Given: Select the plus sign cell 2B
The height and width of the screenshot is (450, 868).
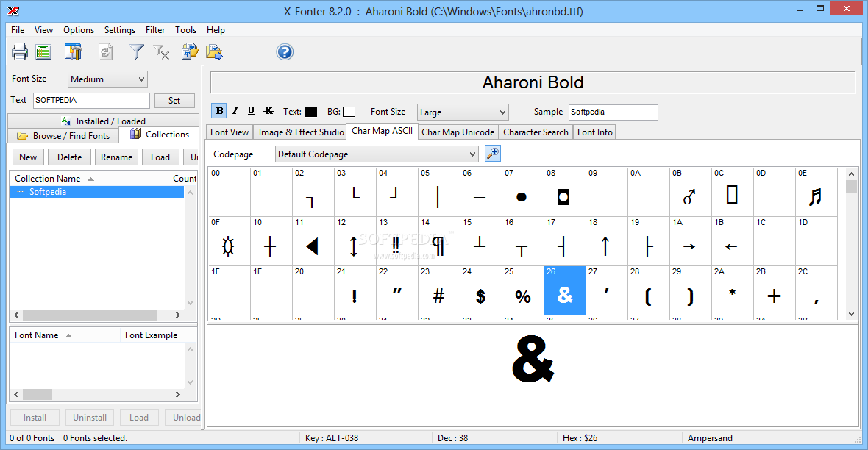Looking at the screenshot, I should [x=775, y=290].
